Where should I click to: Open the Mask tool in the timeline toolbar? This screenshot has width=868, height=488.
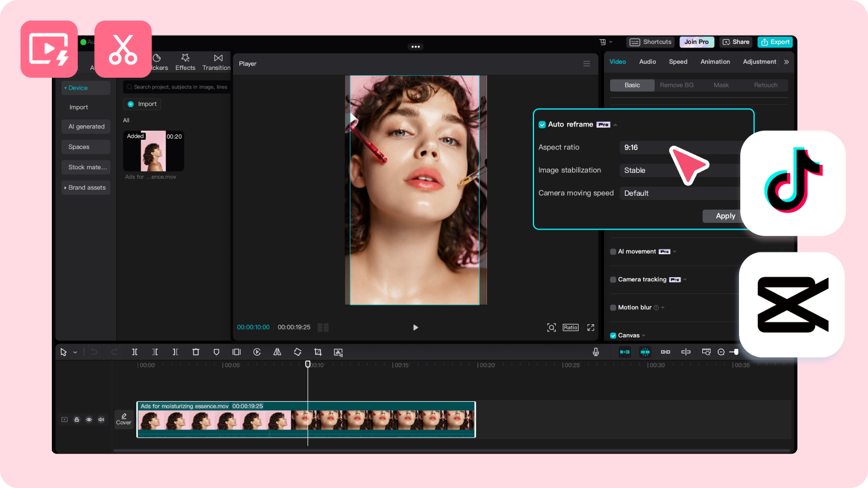pos(216,352)
